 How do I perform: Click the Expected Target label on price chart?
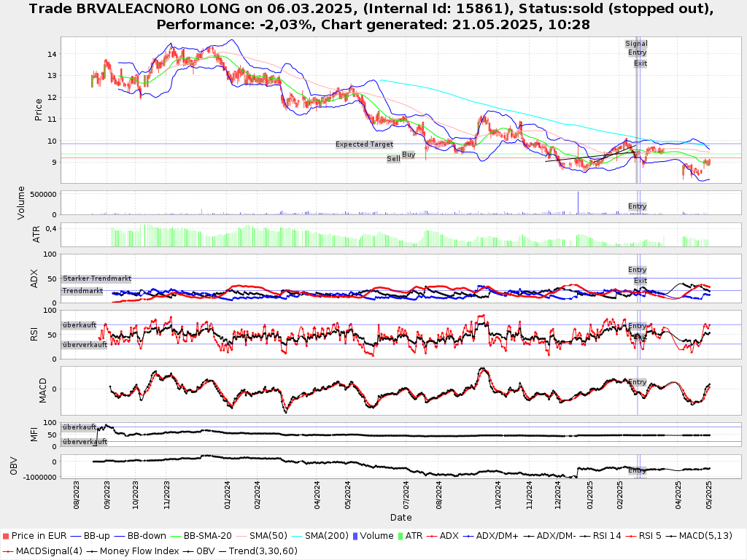tap(364, 144)
